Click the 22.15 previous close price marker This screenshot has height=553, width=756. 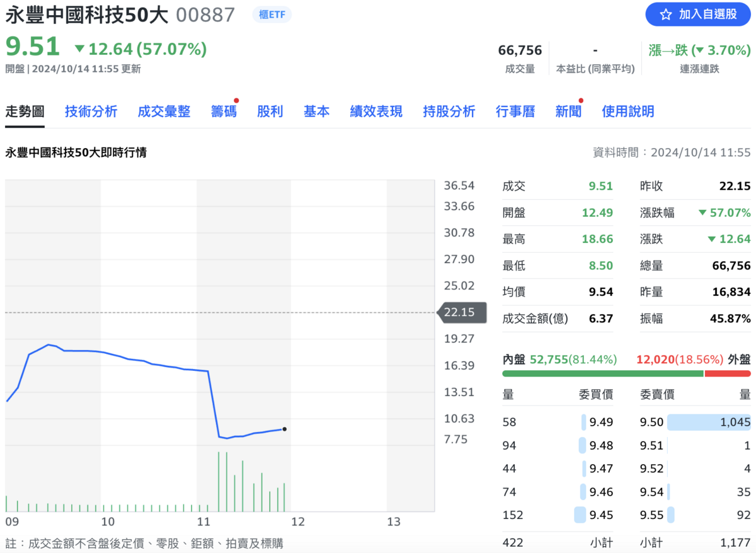click(x=462, y=312)
